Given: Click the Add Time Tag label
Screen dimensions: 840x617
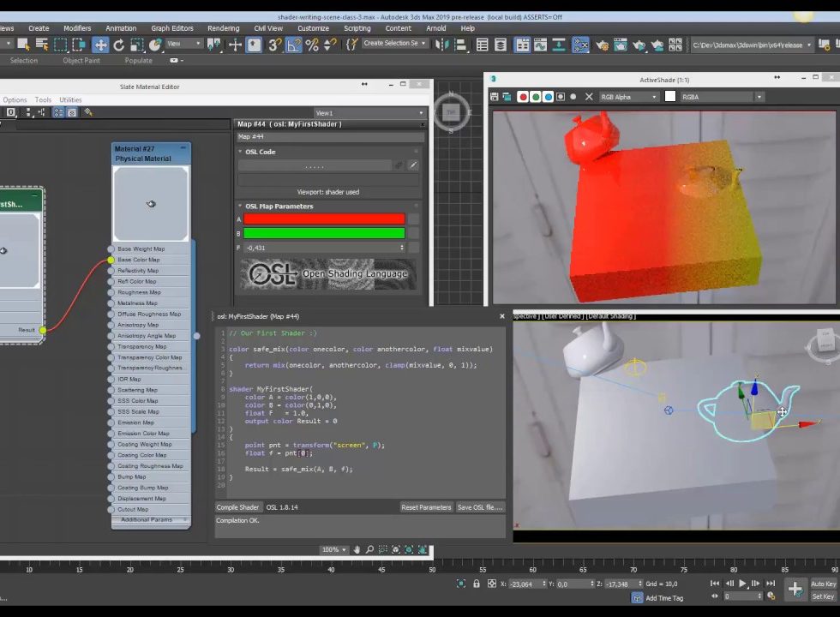Looking at the screenshot, I should (664, 598).
